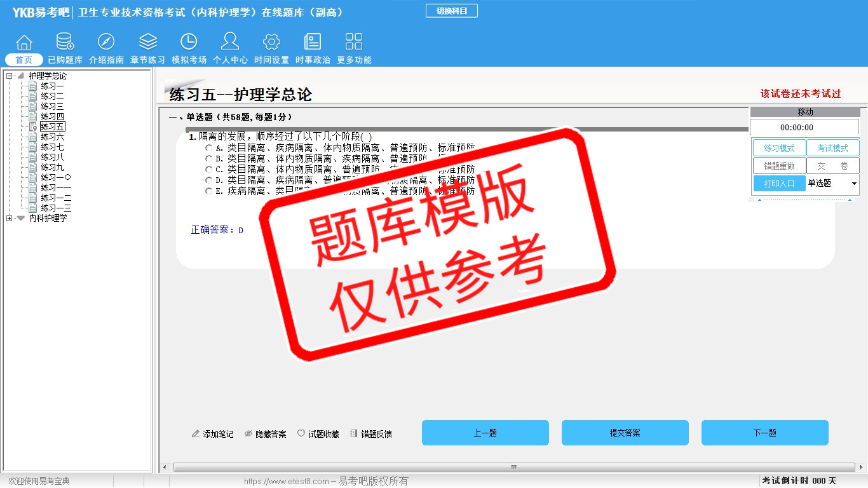Select 练习一三 in the tree
The height and width of the screenshot is (488, 868).
click(x=56, y=208)
